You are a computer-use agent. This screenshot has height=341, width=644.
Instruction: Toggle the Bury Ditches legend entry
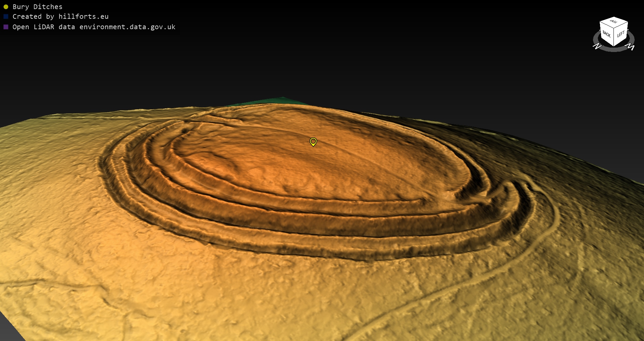tap(37, 7)
